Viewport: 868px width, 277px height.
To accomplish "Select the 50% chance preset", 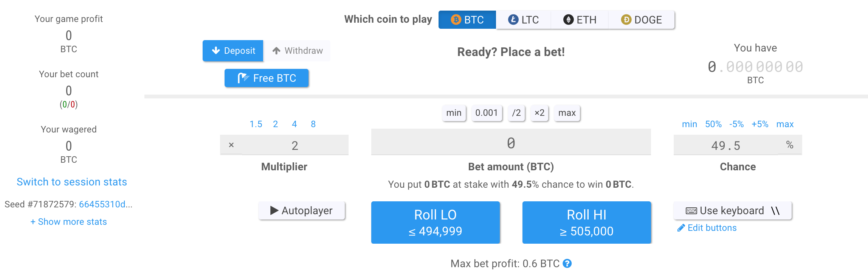I will click(713, 124).
